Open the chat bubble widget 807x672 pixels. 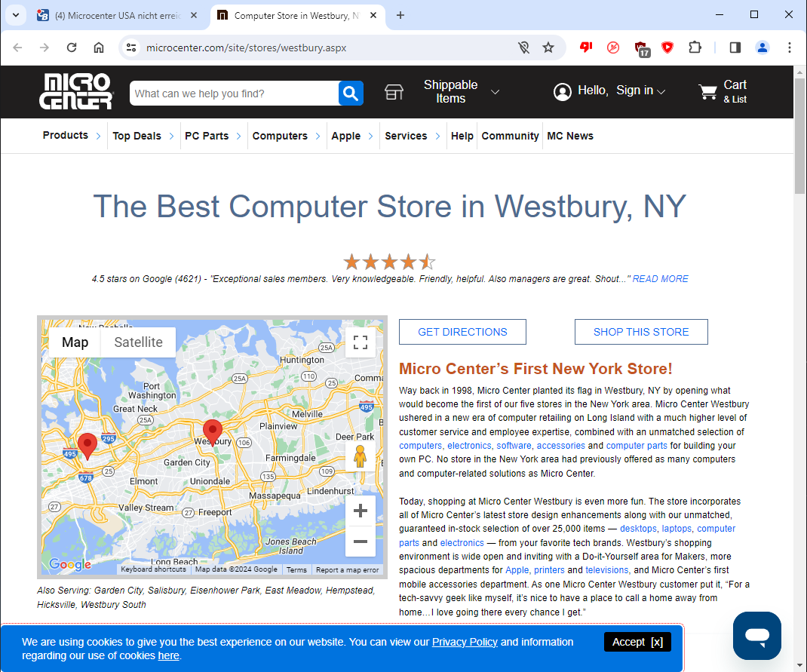point(757,636)
